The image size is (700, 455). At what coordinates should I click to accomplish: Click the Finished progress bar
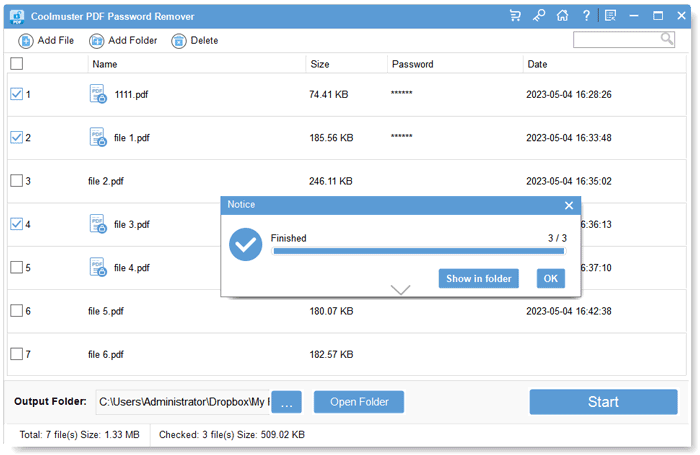419,251
